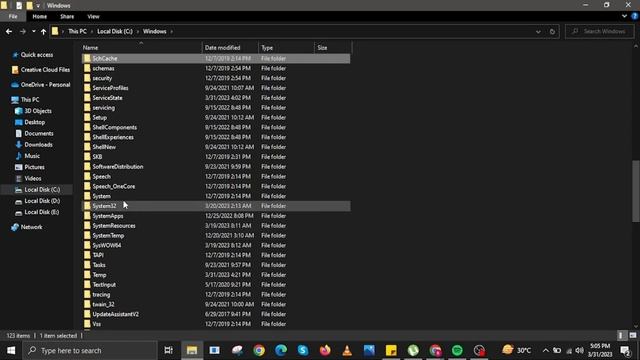Open recent locations dropdown arrow

[x=33, y=31]
